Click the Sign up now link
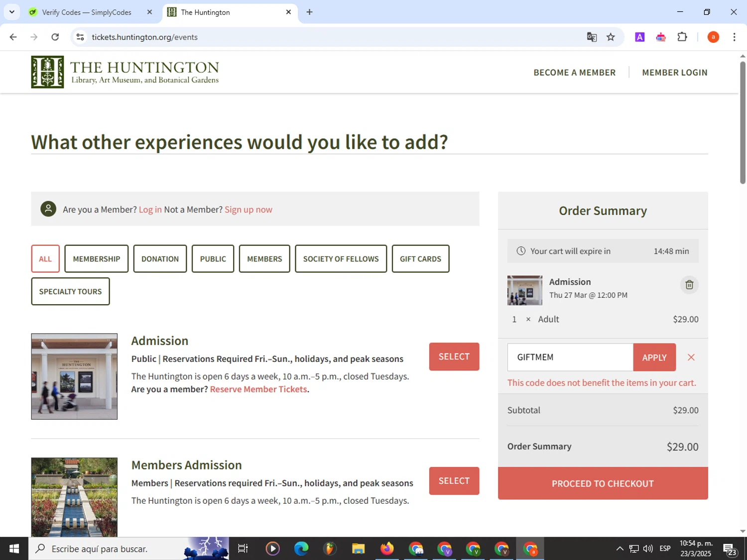 (x=249, y=210)
